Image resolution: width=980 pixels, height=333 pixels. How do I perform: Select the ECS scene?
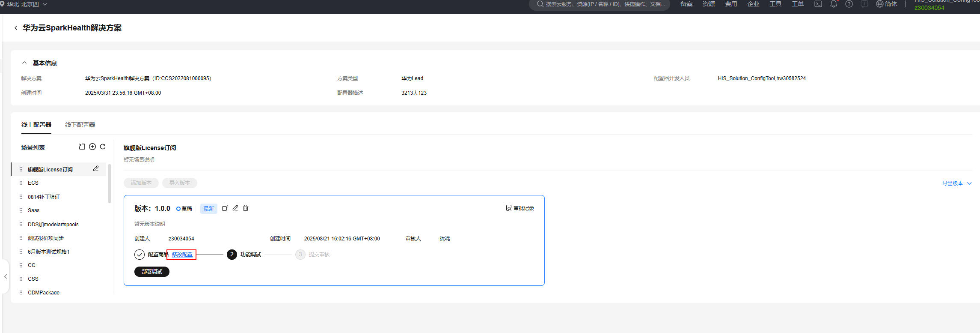point(33,183)
